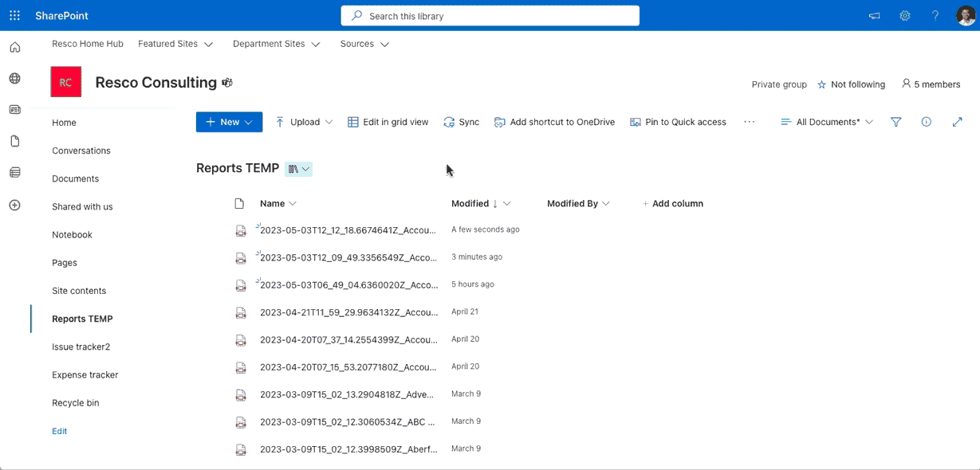Open file 2023-04-20T07_15_53.2077180Z
Viewport: 980px width, 470px height.
click(x=348, y=368)
